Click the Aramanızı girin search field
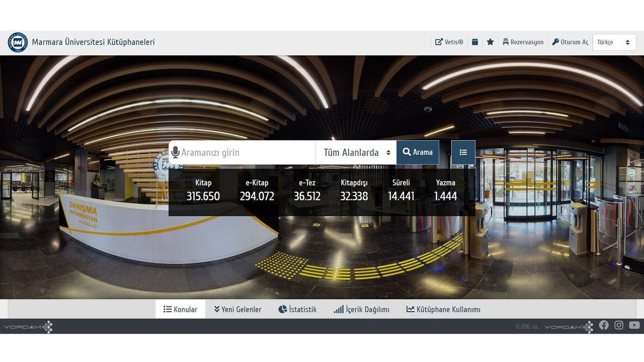 point(247,153)
